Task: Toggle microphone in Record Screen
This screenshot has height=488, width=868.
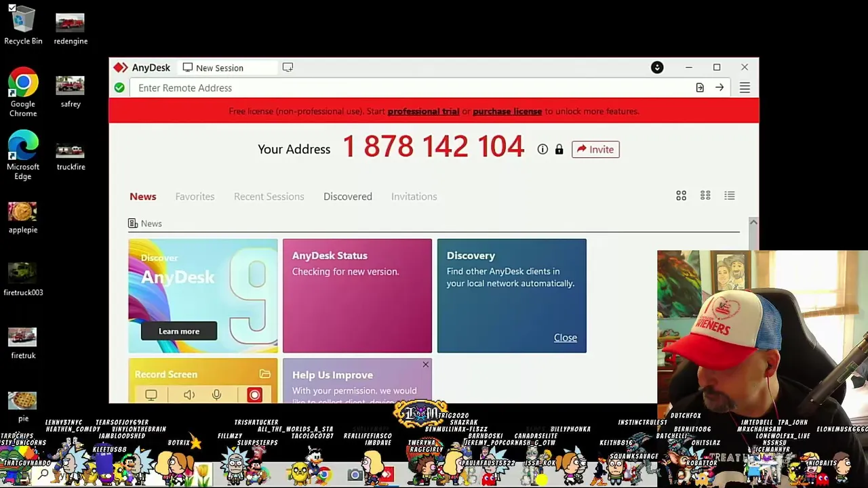Action: point(216,395)
